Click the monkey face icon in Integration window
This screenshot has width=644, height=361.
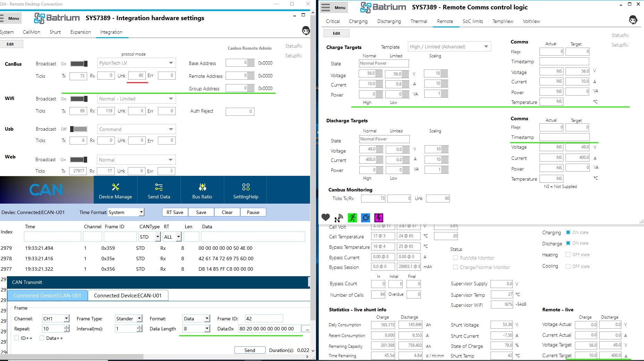click(306, 31)
